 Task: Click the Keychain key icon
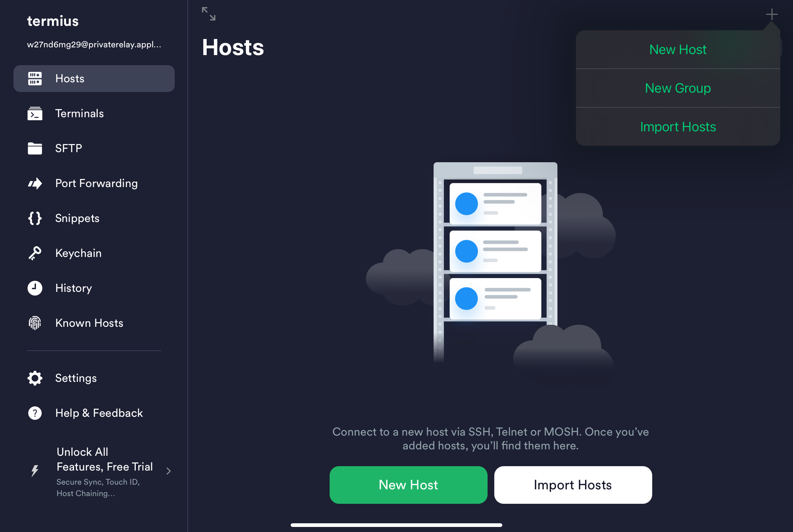coord(35,253)
